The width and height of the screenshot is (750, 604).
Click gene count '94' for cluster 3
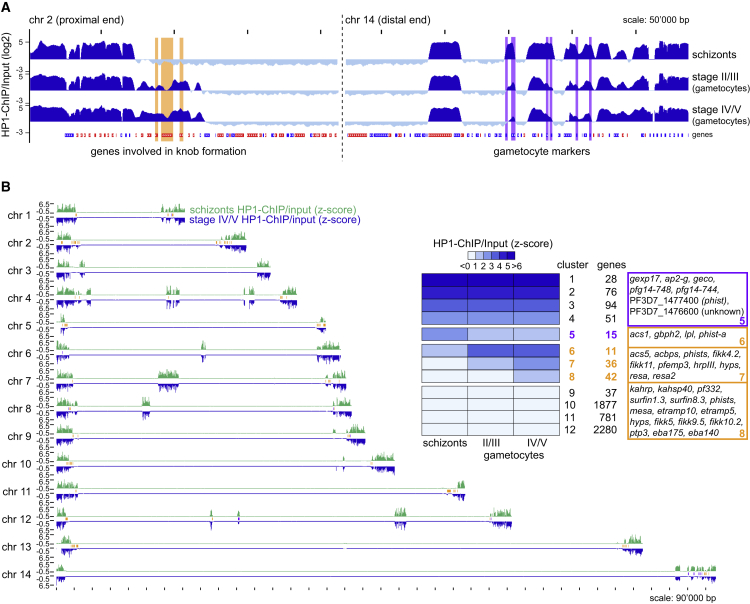[611, 306]
